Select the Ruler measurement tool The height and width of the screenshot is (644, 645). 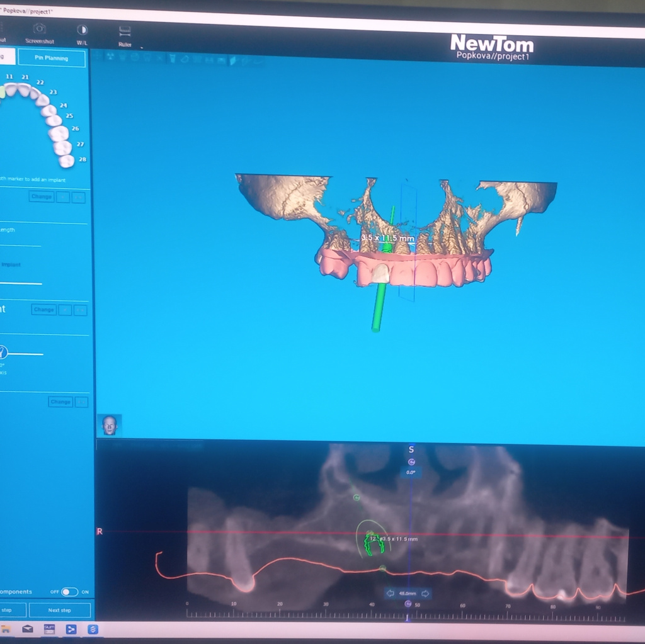(x=125, y=31)
